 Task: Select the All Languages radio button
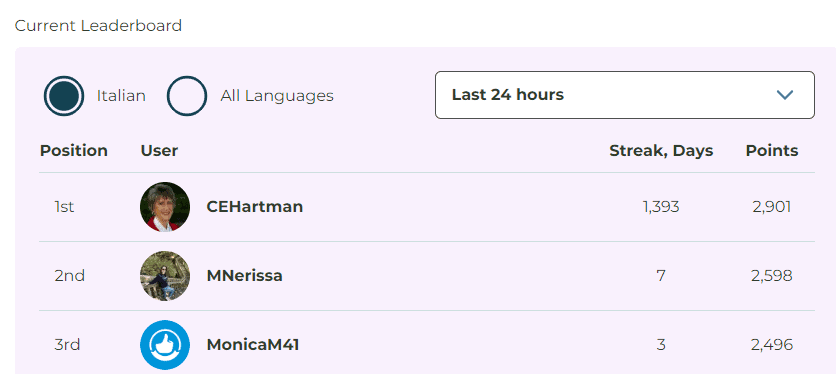pyautogui.click(x=187, y=96)
